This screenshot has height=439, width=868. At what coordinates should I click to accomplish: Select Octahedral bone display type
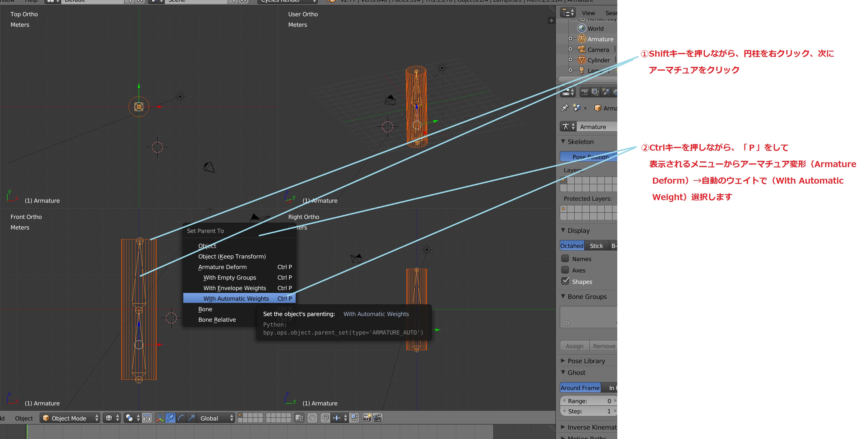pyautogui.click(x=572, y=245)
